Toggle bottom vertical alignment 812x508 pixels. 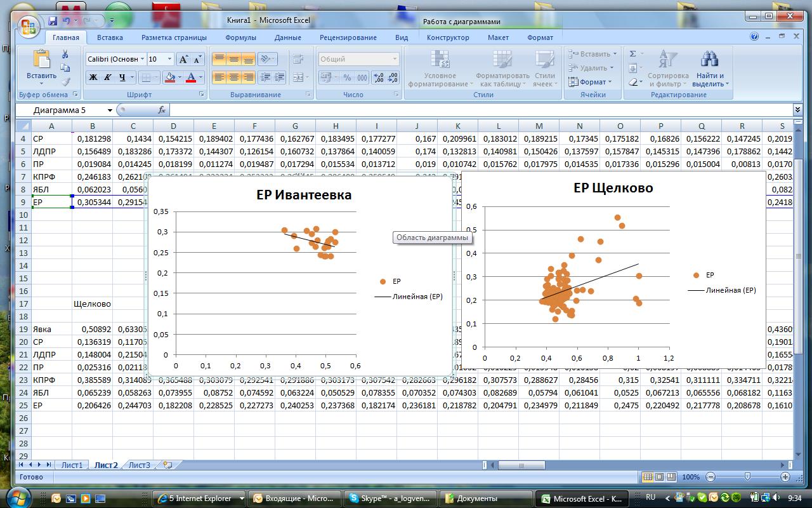[248, 59]
